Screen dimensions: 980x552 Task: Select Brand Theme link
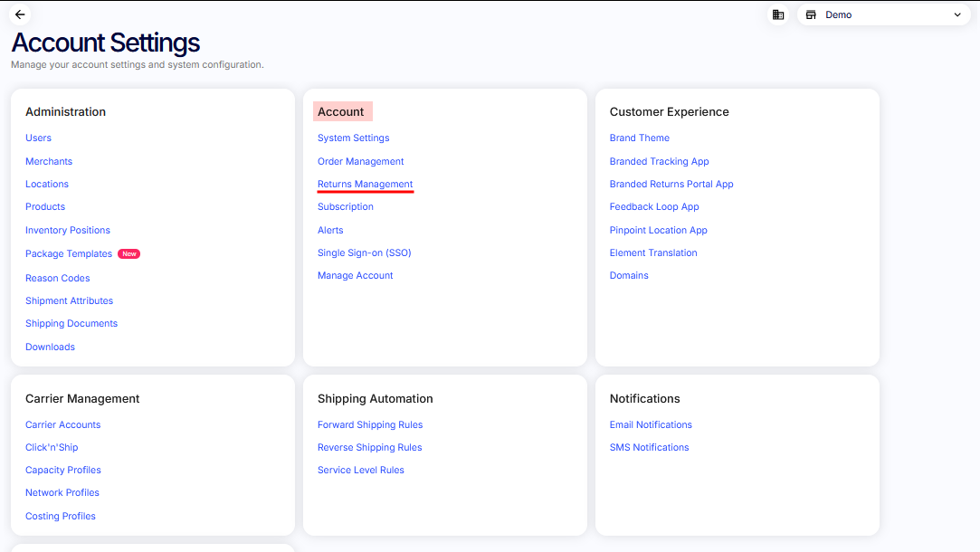coord(639,138)
